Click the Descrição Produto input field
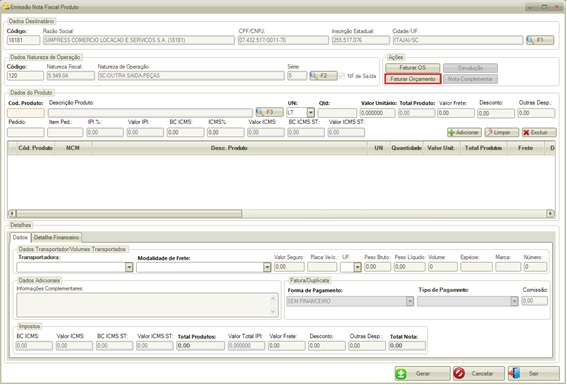The image size is (567, 385). tap(150, 113)
